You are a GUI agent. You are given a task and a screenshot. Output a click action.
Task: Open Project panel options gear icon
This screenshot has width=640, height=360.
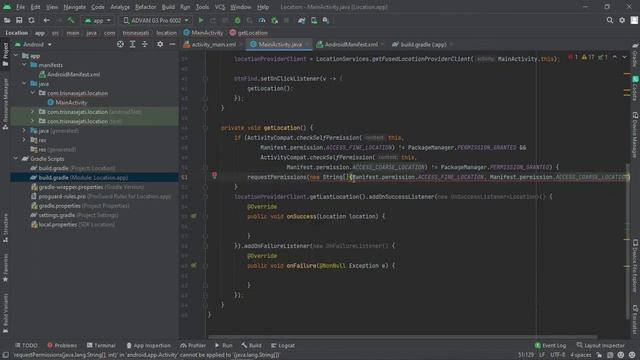[160, 44]
